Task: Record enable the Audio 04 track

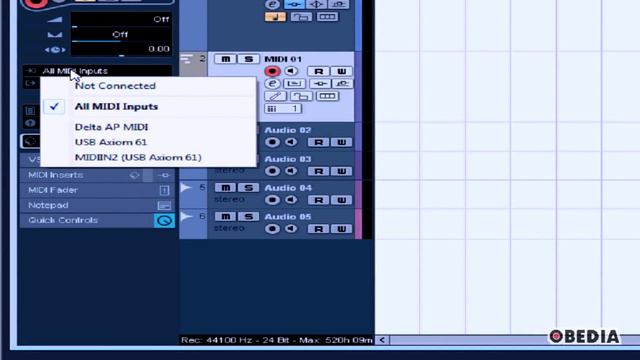Action: pyautogui.click(x=272, y=200)
